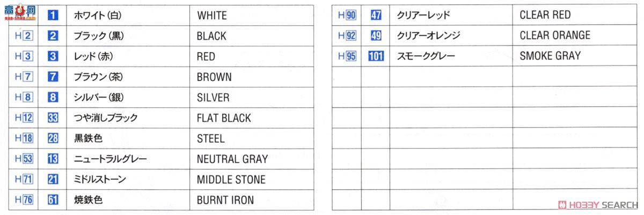Viewport: 644px width, 215px height.
Task: Click the blue 21 badge for MIDDLE STONE
Action: click(x=53, y=180)
